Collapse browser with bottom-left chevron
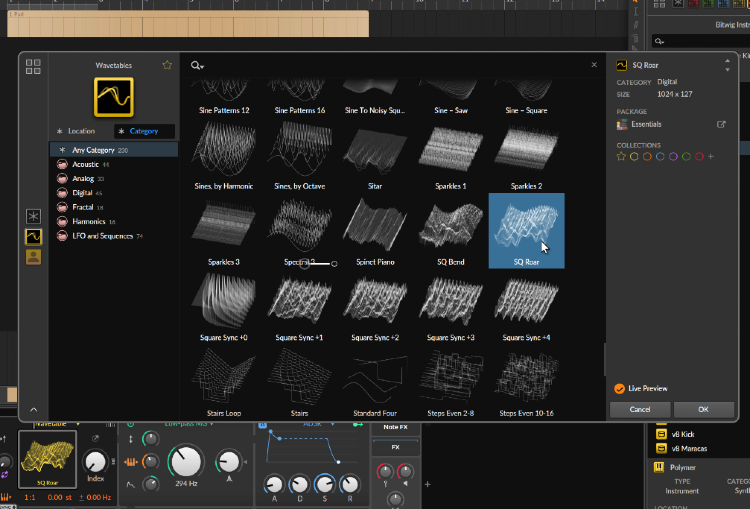Screen dimensions: 750x509 point(33,409)
